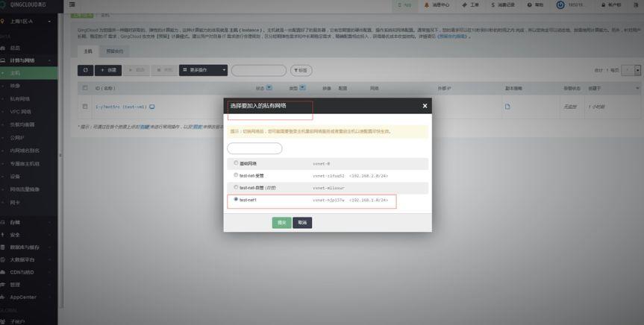Screen dimensions: 644x325
Task: Tick the checkbox for instance test-vm1
Action: point(85,107)
